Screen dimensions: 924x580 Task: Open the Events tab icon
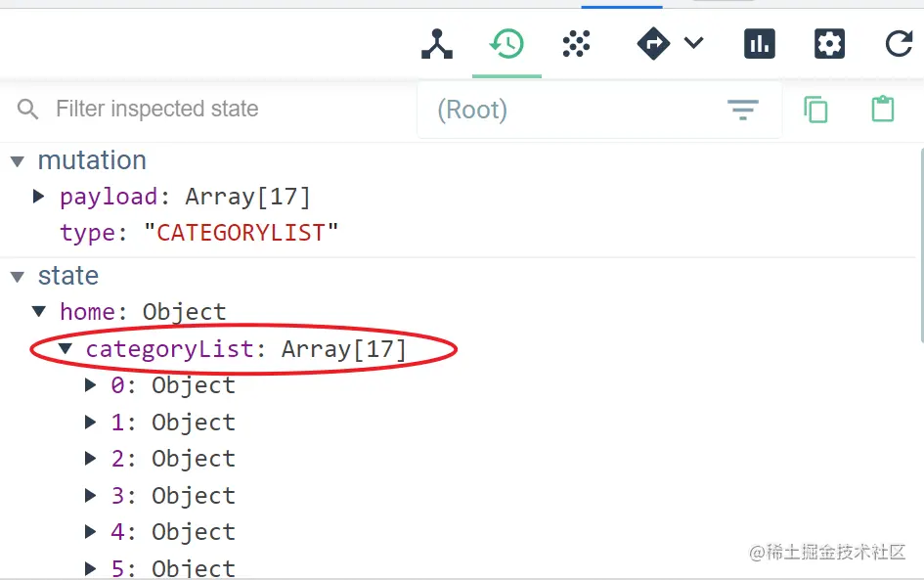coord(576,44)
